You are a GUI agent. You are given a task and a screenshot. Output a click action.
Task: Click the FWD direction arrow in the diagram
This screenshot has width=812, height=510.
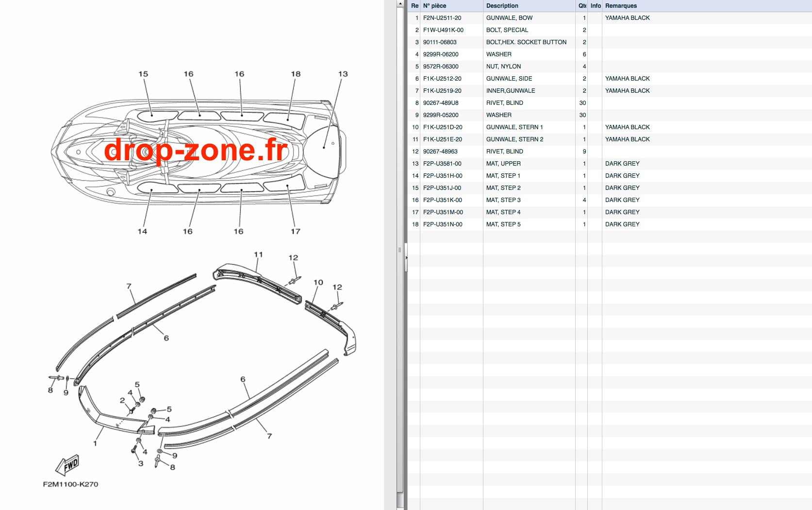(x=67, y=465)
